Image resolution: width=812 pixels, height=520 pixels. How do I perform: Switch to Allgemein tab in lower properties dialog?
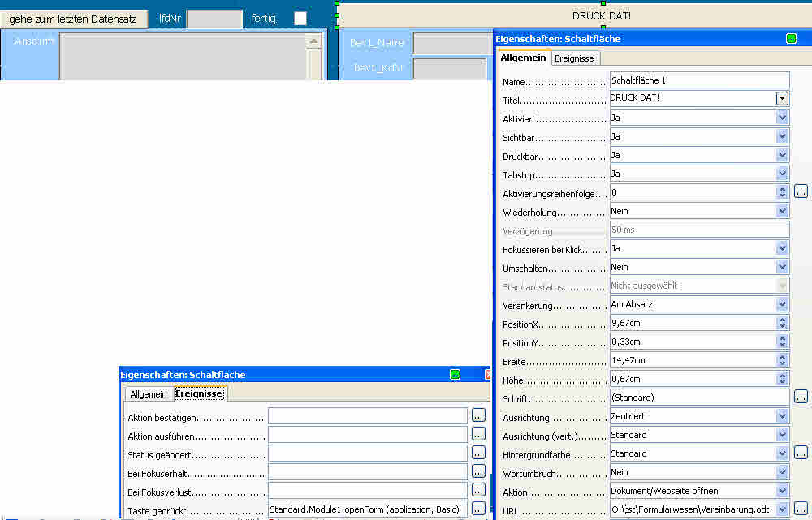pos(148,394)
